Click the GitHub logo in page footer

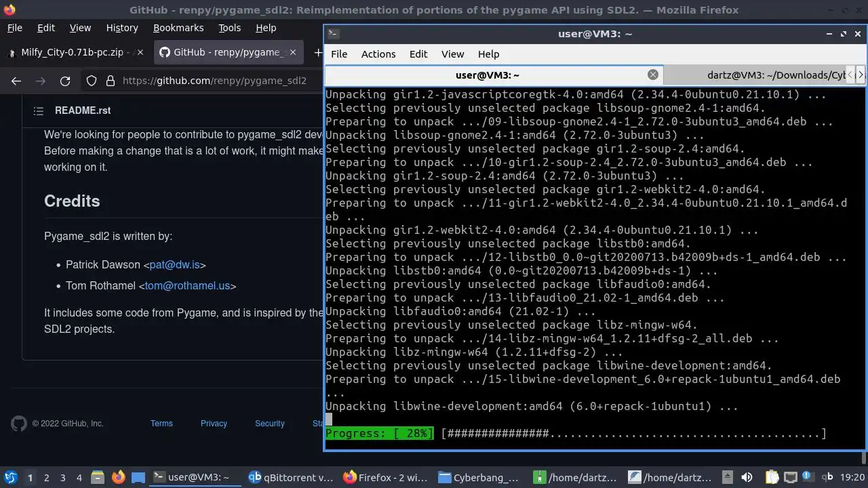click(19, 424)
